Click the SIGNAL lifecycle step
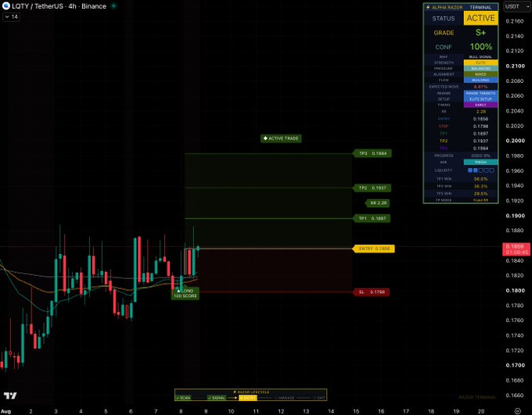The width and height of the screenshot is (532, 415). click(217, 398)
